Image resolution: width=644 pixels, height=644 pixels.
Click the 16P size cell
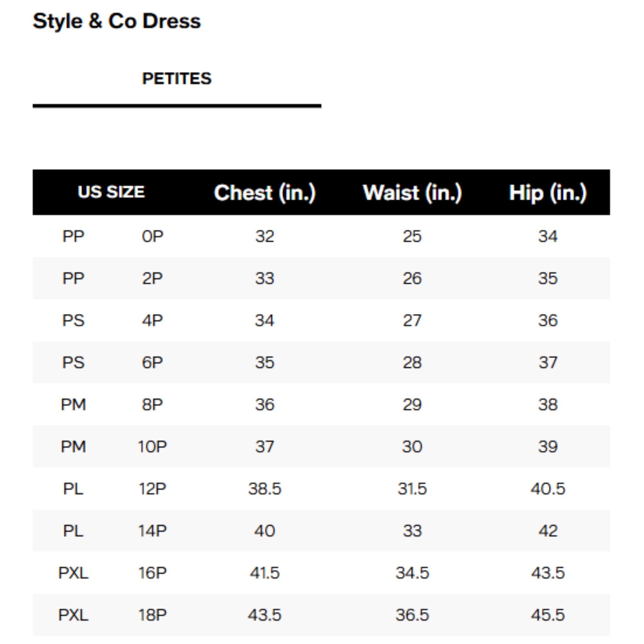(x=152, y=573)
